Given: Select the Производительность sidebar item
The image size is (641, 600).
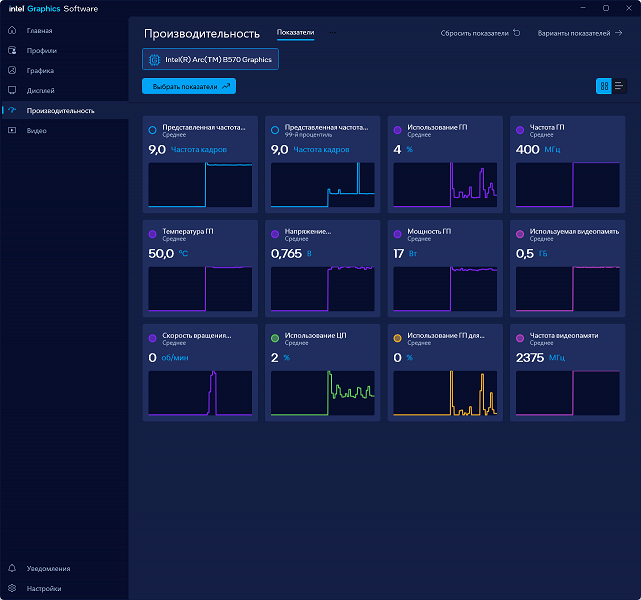Looking at the screenshot, I should click(60, 110).
